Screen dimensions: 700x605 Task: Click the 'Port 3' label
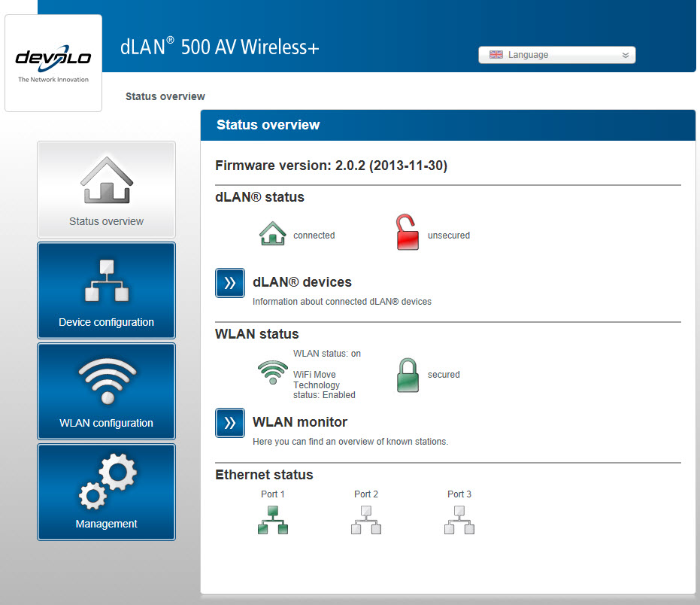click(459, 494)
